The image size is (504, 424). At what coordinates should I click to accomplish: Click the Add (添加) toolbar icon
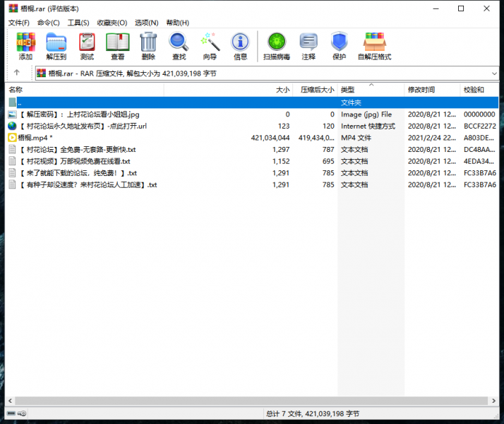tap(25, 46)
